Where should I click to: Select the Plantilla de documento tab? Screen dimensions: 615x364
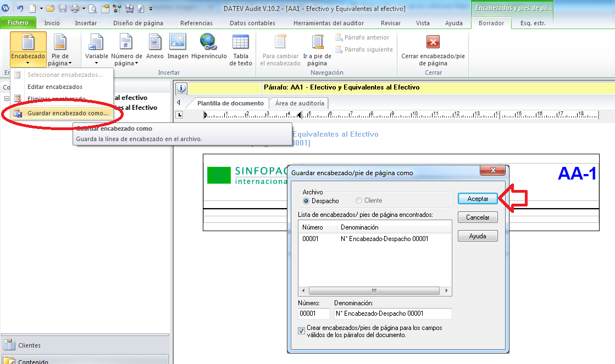coord(230,103)
